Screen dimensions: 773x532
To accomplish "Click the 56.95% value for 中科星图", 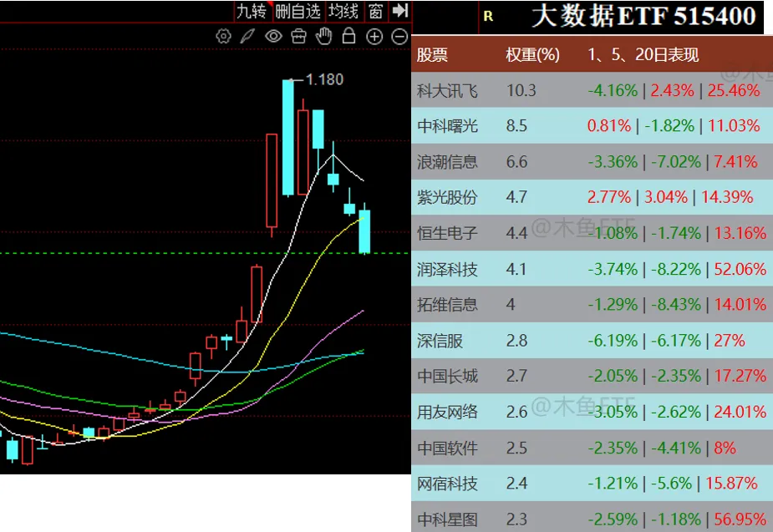I will tap(740, 519).
